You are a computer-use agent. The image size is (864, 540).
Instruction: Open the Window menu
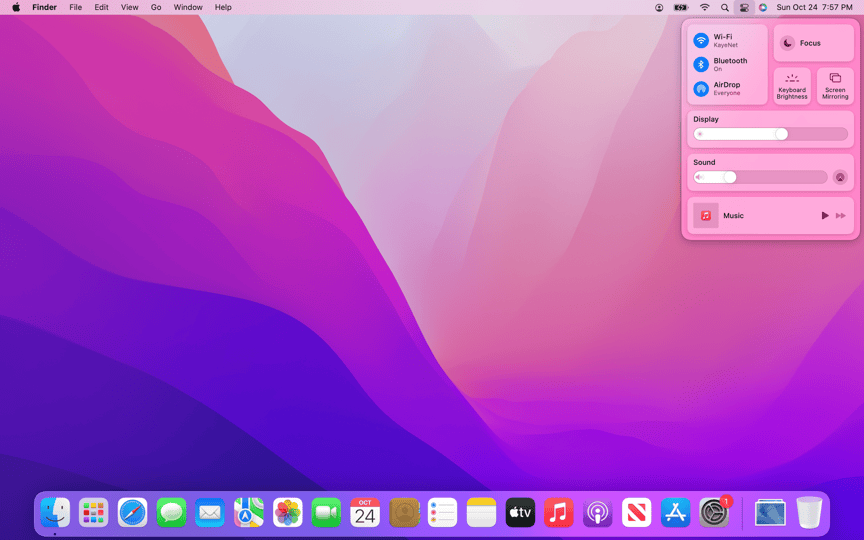pos(188,7)
